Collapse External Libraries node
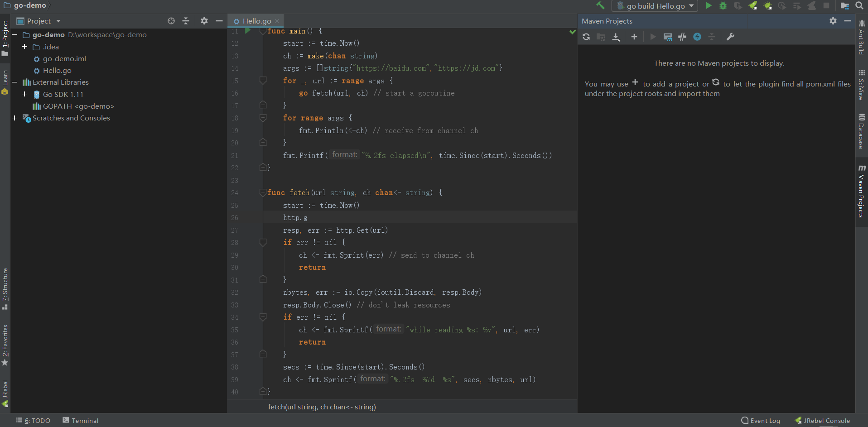868x427 pixels. point(14,82)
